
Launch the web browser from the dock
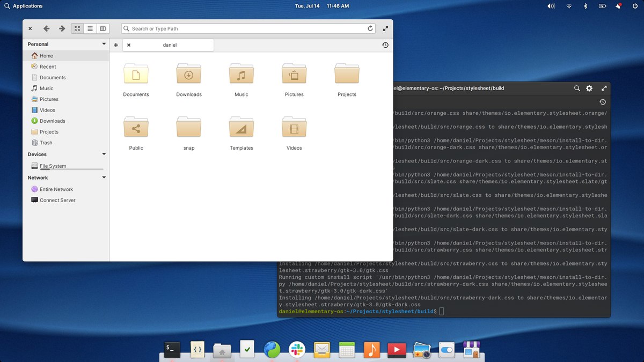pos(272,350)
